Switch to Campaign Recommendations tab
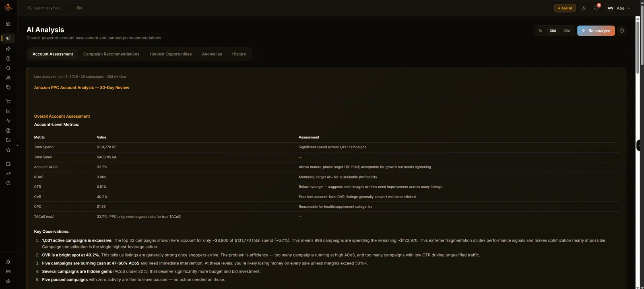Viewport: 644px width, 289px height. click(x=111, y=54)
